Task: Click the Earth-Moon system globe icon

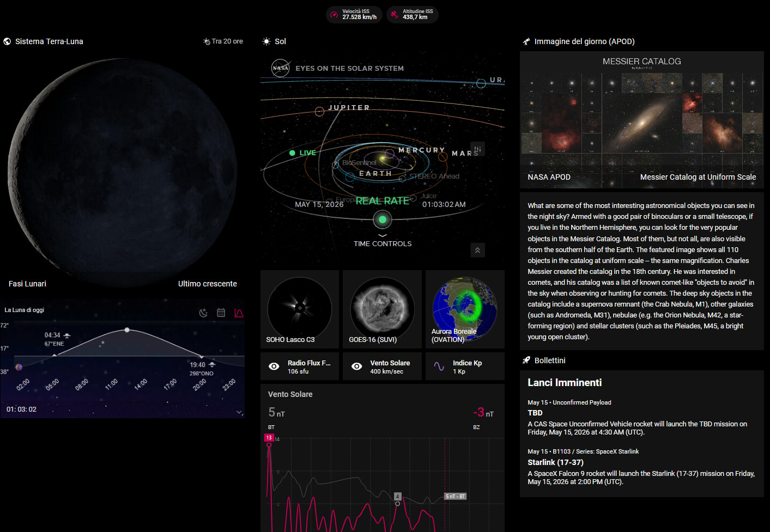Action: click(7, 41)
